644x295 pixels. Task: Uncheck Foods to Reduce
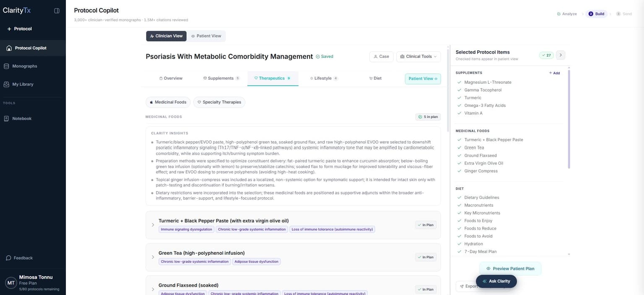pos(460,229)
